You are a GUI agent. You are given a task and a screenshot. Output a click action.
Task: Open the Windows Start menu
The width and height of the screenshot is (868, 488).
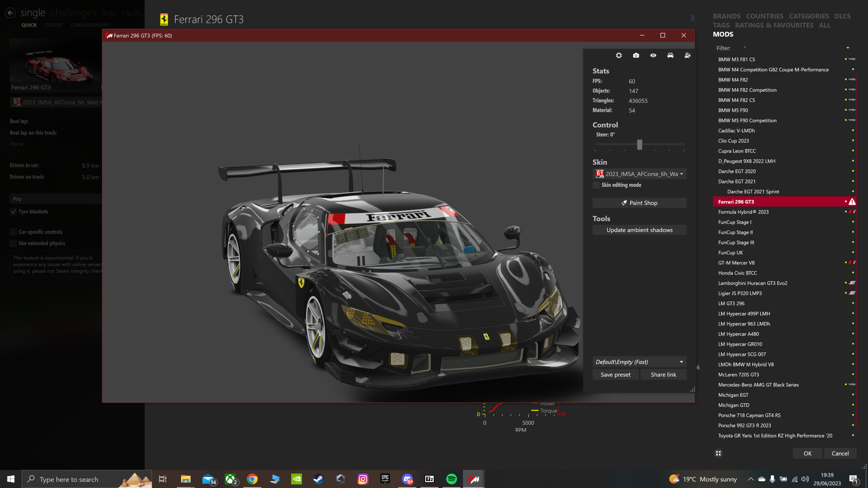click(11, 479)
